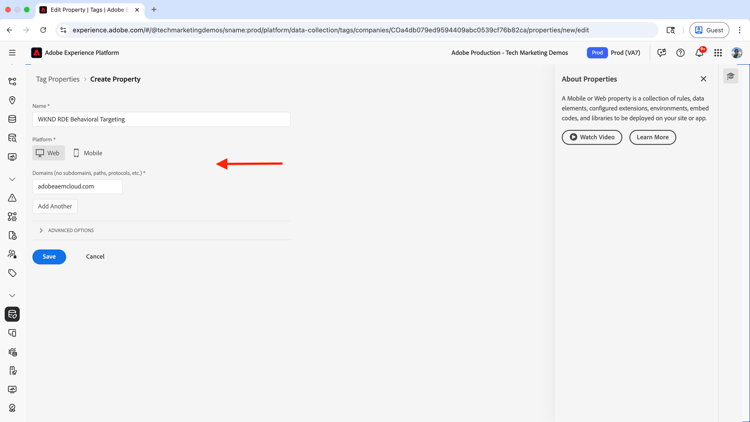750x422 pixels.
Task: Click Add Another domain button
Action: click(x=55, y=206)
